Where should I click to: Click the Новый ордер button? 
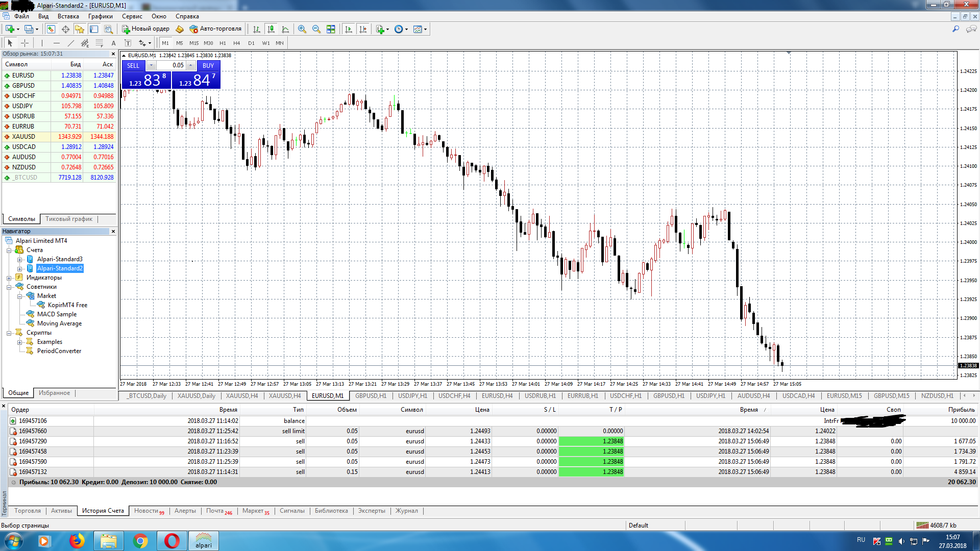pos(145,29)
